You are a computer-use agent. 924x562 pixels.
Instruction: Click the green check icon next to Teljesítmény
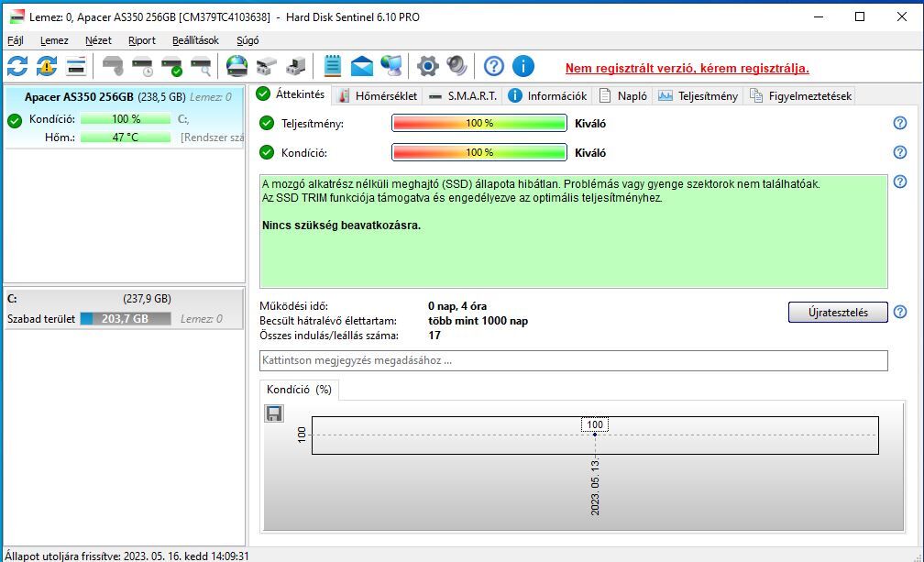coord(267,123)
